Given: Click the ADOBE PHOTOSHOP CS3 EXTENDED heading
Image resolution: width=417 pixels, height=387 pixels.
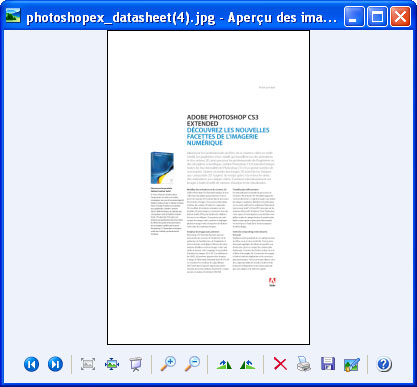Looking at the screenshot, I should point(222,120).
